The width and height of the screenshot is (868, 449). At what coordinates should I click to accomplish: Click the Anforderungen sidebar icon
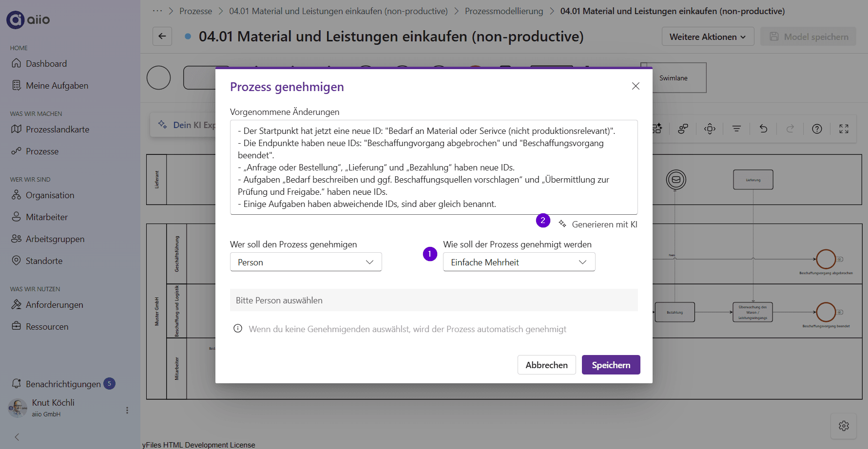click(x=17, y=305)
